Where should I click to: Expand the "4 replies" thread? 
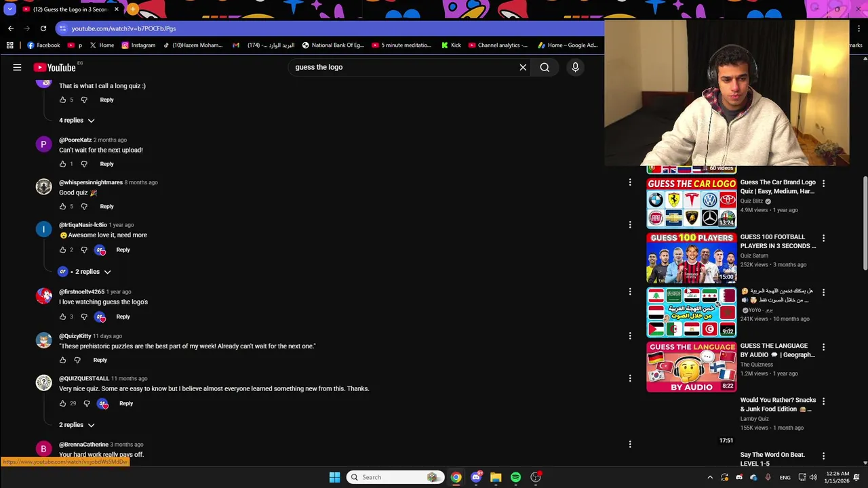coord(76,121)
